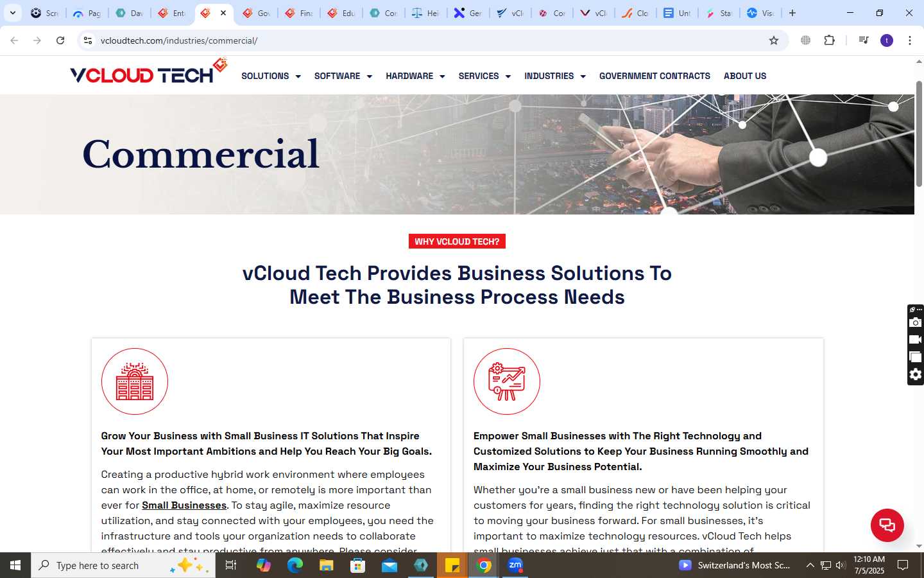
Task: Switch to the 'Ent' tab
Action: [x=171, y=13]
